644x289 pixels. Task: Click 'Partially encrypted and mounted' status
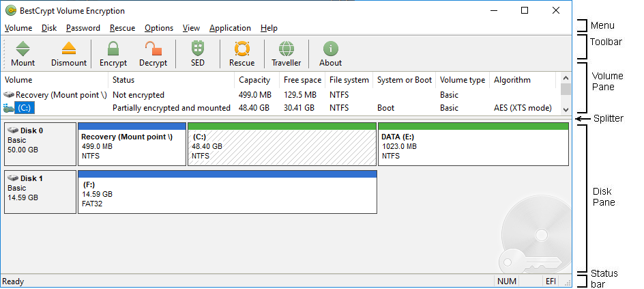[x=171, y=108]
